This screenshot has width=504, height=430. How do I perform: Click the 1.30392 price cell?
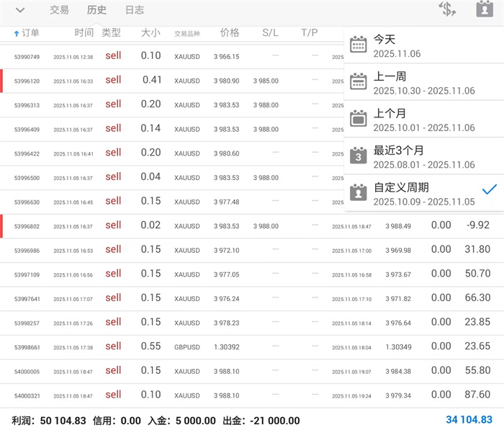[227, 347]
